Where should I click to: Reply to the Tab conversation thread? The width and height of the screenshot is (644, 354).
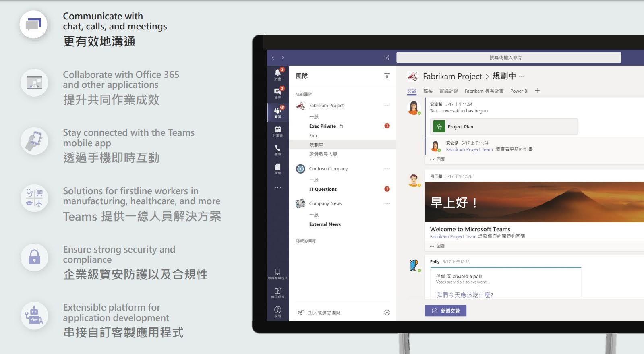coord(437,159)
